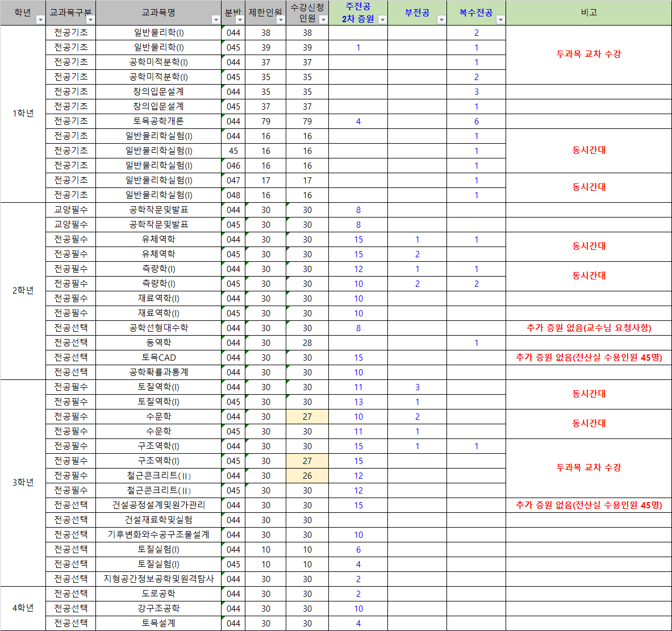Screen dimensions: 672x631
Task: Select the 토목공학개론 course cell
Action: (158, 121)
